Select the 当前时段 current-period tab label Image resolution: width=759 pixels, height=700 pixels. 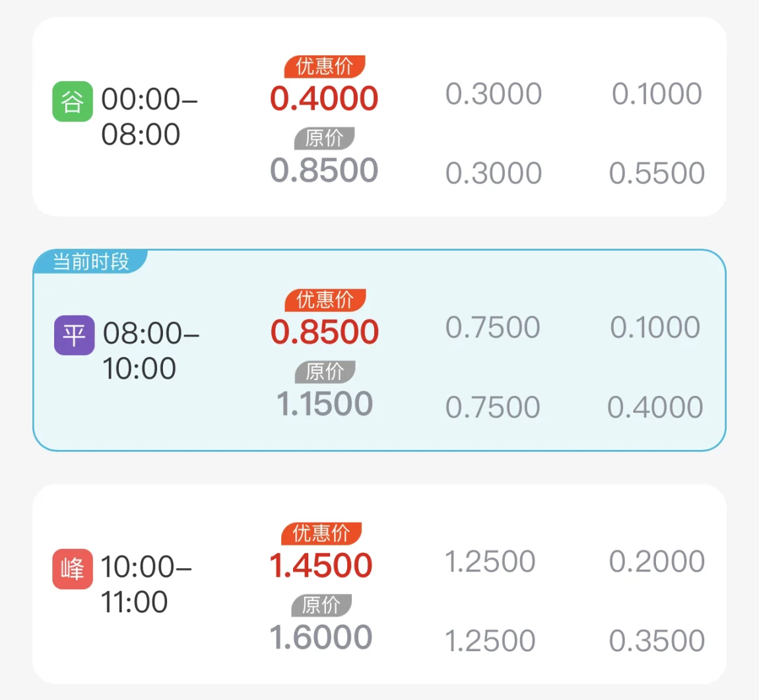[x=90, y=262]
